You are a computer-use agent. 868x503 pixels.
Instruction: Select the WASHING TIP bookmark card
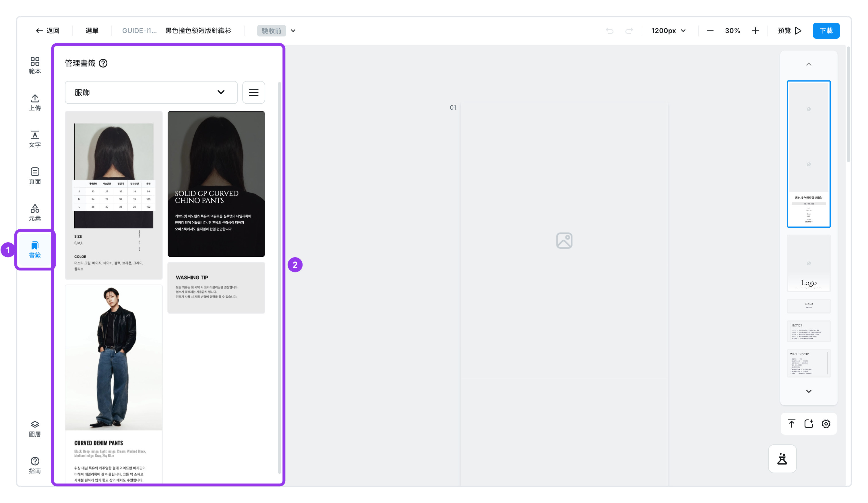click(x=216, y=288)
